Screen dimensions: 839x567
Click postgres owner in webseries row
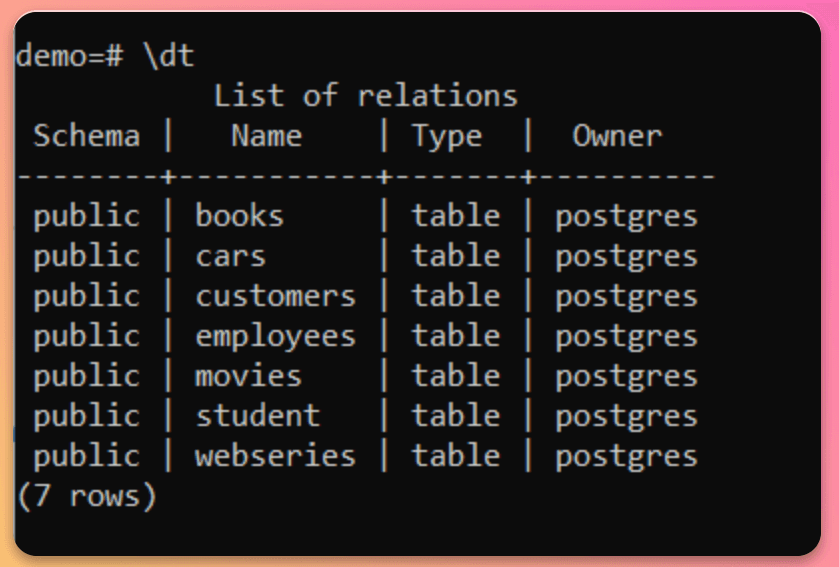click(626, 458)
